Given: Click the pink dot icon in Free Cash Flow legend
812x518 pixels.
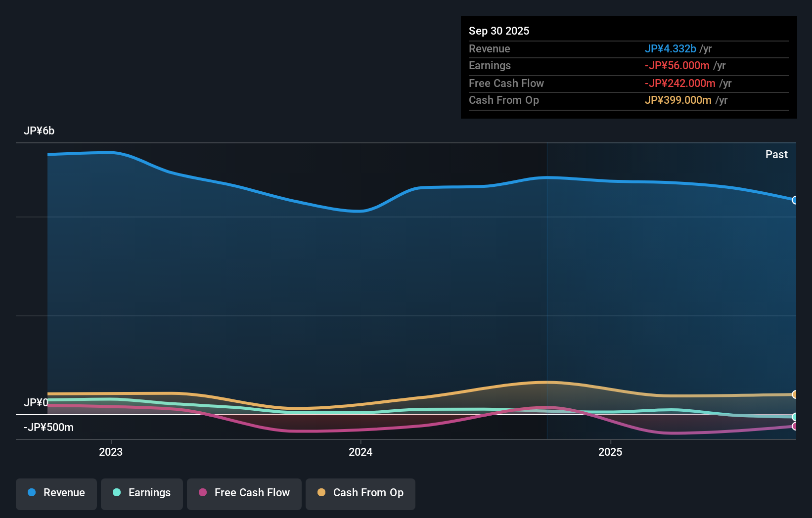Looking at the screenshot, I should (x=202, y=493).
